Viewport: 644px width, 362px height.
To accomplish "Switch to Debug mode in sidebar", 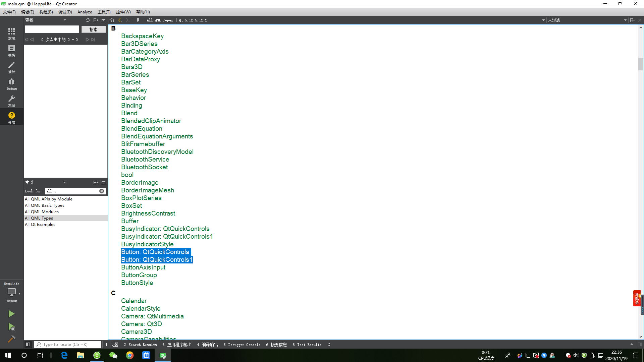I will pyautogui.click(x=11, y=83).
